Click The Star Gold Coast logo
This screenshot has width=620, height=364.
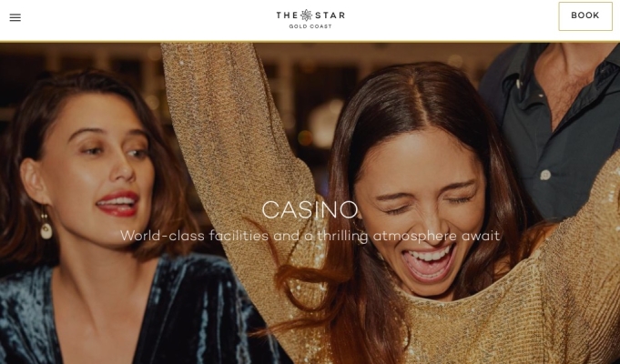click(310, 19)
